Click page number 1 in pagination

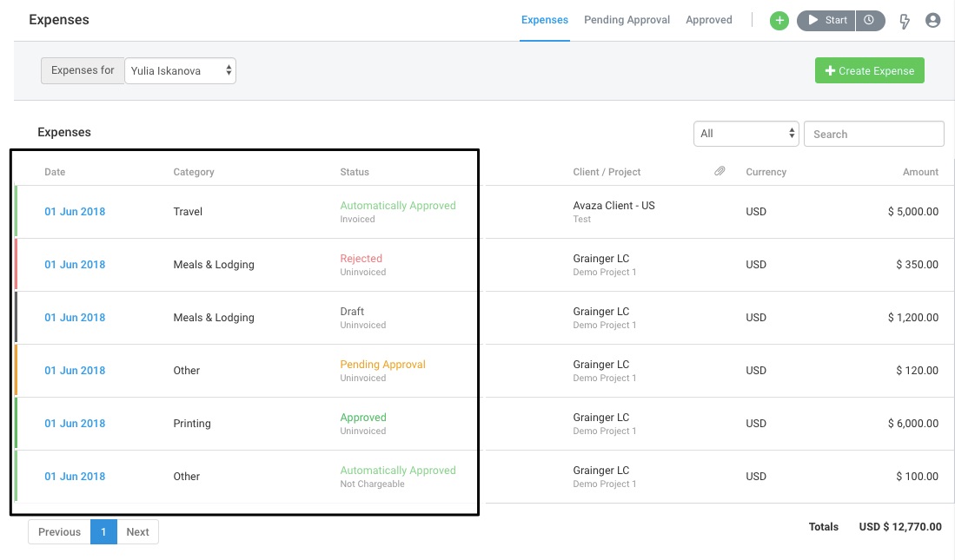coord(104,531)
